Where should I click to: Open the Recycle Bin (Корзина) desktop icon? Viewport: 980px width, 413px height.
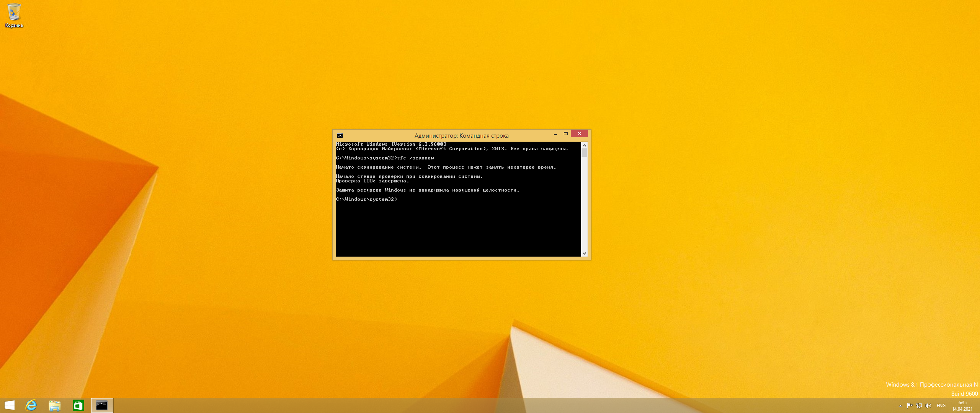point(14,15)
